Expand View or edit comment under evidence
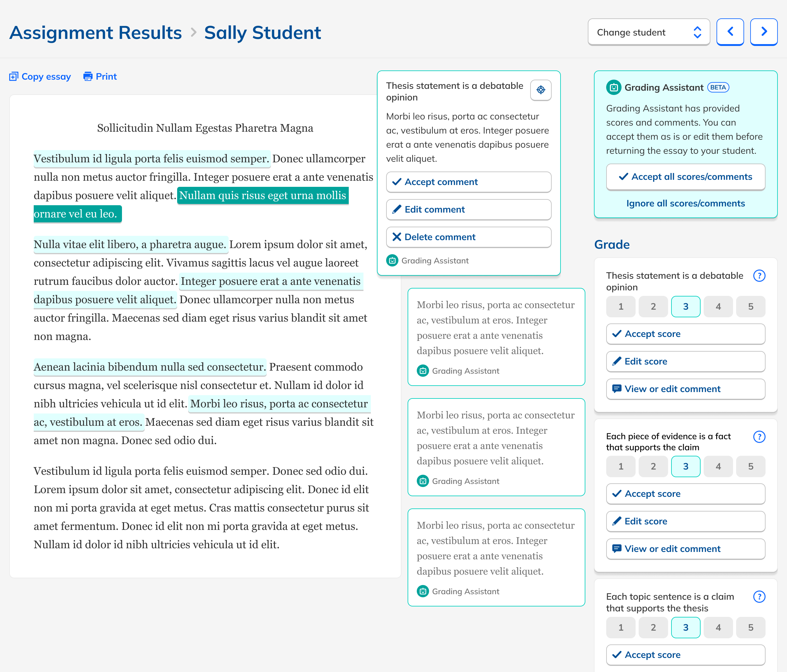This screenshot has width=787, height=672. [685, 549]
